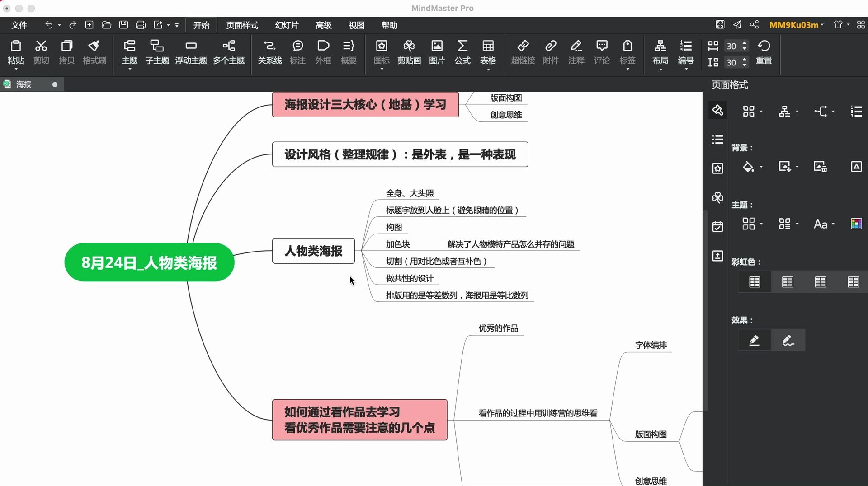868x486 pixels.
Task: Click the Copy (拷贝) icon
Action: (x=66, y=52)
